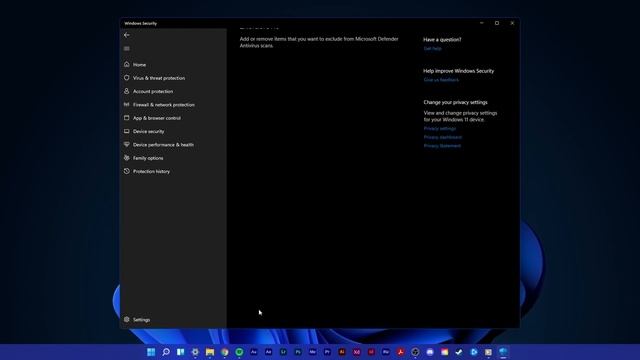The height and width of the screenshot is (360, 640).
Task: Open the Windows Start menu
Action: click(x=151, y=352)
